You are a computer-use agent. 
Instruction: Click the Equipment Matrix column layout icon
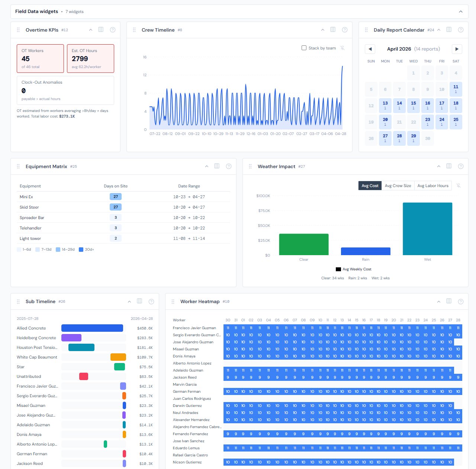point(217,166)
